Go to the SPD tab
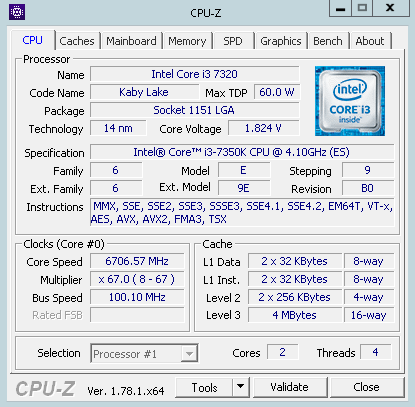This screenshot has height=407, width=415. (x=233, y=41)
